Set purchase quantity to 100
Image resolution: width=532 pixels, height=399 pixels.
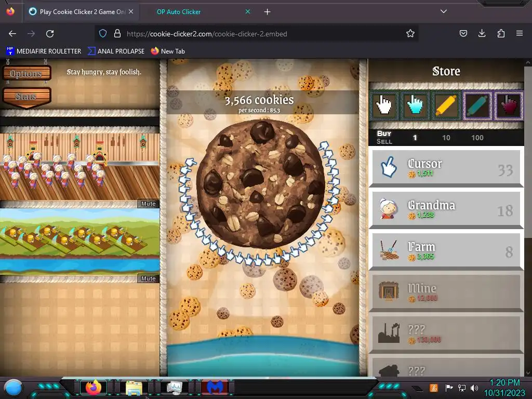point(477,138)
